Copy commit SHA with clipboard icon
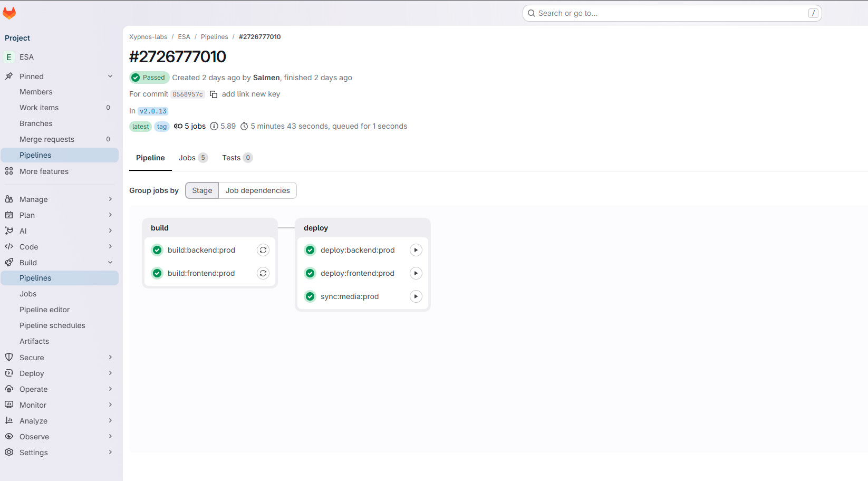868x481 pixels. click(214, 94)
